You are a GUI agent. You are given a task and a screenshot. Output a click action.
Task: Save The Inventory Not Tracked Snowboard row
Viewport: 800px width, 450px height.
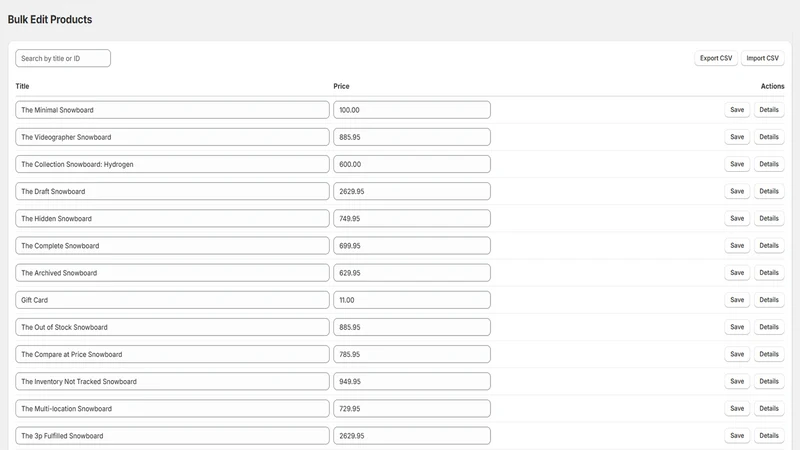click(x=737, y=381)
